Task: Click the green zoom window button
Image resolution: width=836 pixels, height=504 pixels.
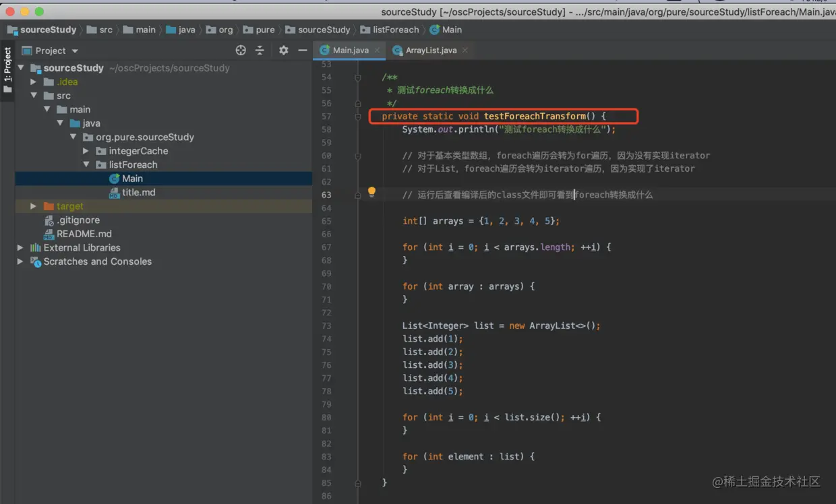Action: 39,11
